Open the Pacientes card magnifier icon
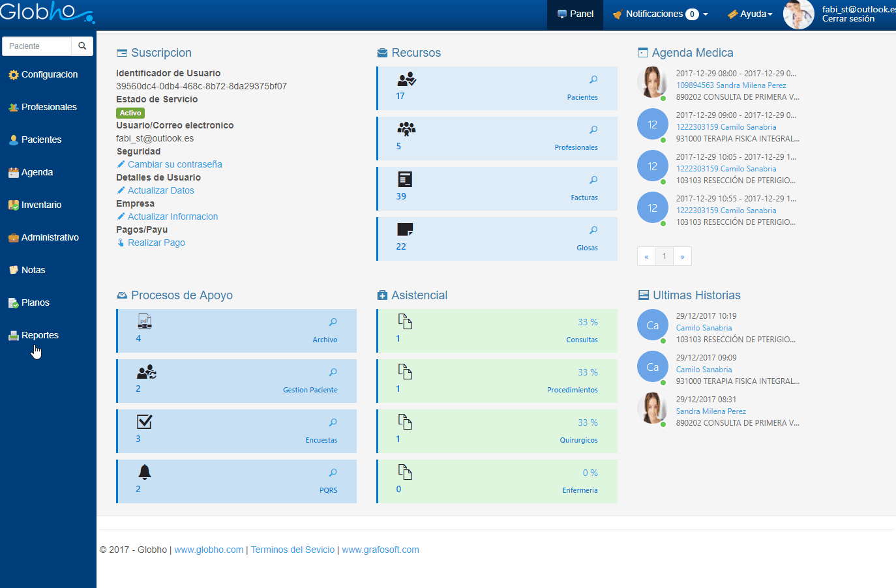The image size is (896, 588). (593, 80)
